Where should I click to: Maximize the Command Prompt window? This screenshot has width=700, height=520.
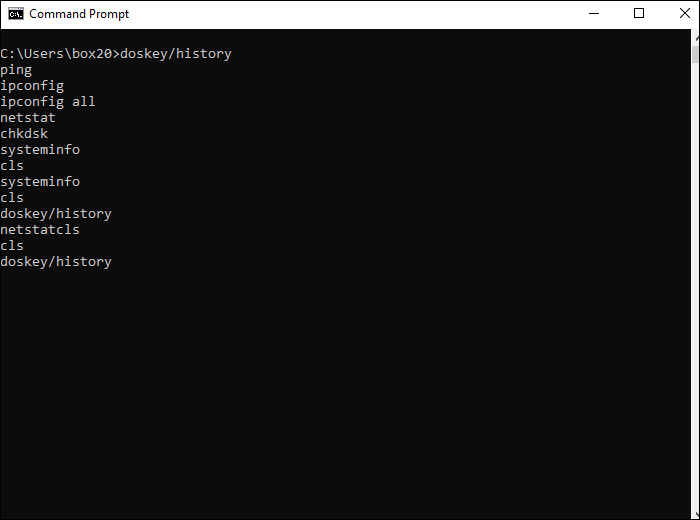639,14
